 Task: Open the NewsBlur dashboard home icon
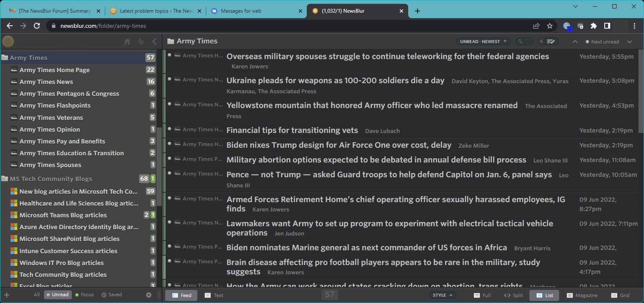[x=127, y=41]
